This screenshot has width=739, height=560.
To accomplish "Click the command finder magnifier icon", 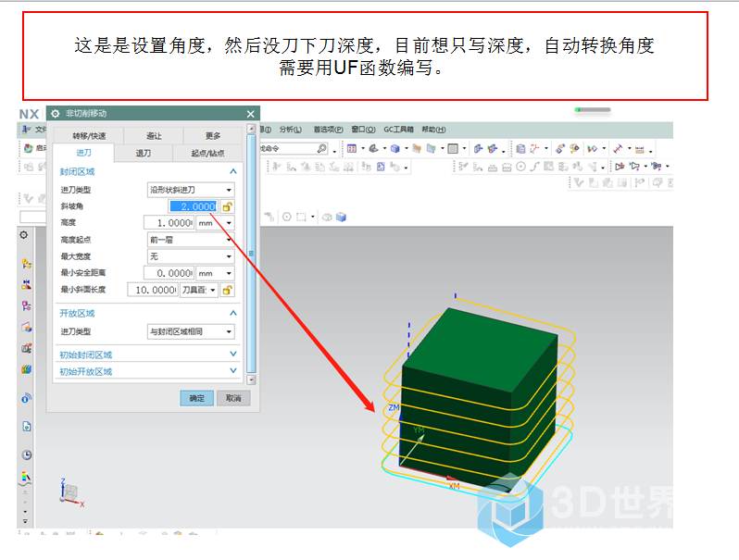I will 322,148.
